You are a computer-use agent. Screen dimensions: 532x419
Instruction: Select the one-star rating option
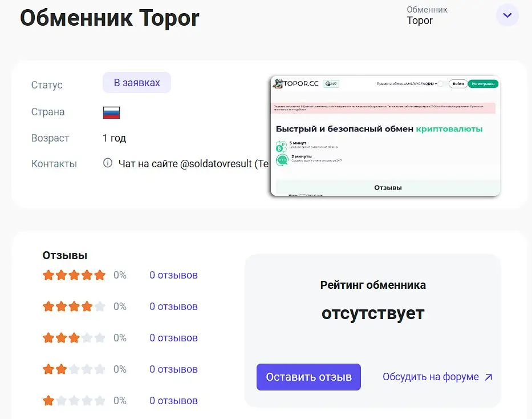pyautogui.click(x=47, y=400)
